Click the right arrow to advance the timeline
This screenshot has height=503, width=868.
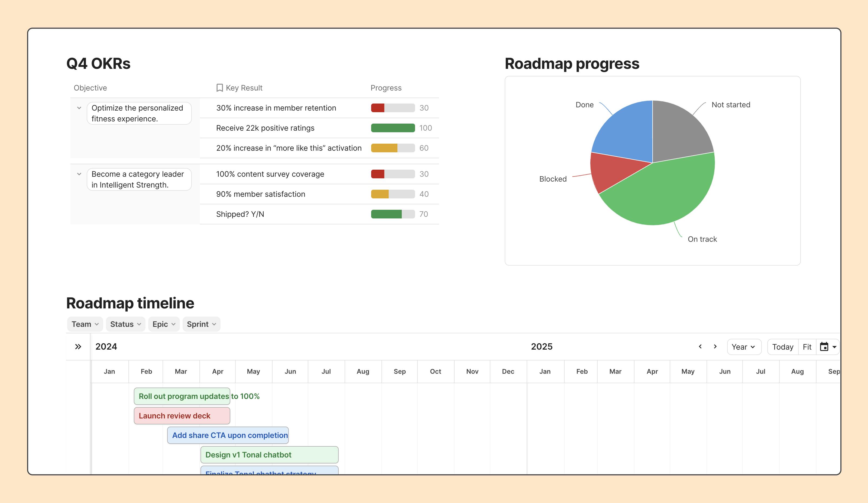coord(715,347)
